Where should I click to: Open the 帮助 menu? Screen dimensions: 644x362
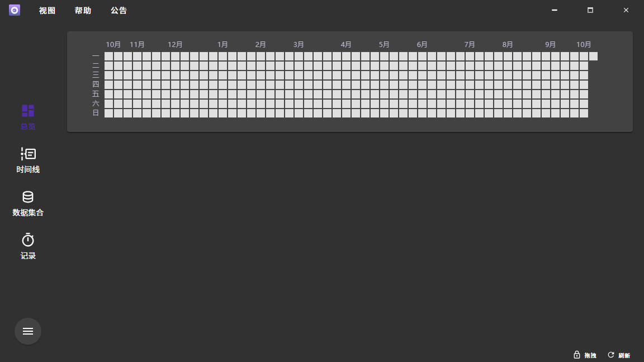click(x=83, y=11)
